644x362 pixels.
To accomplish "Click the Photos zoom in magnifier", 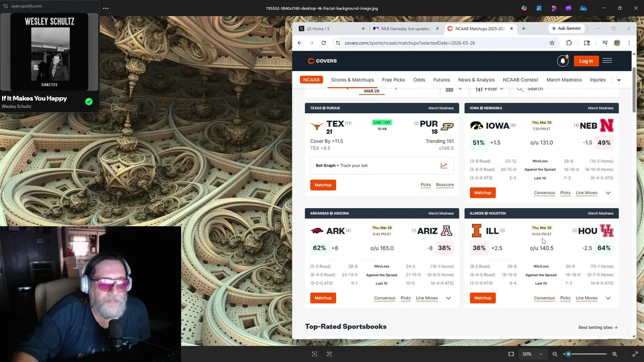I will 614,354.
